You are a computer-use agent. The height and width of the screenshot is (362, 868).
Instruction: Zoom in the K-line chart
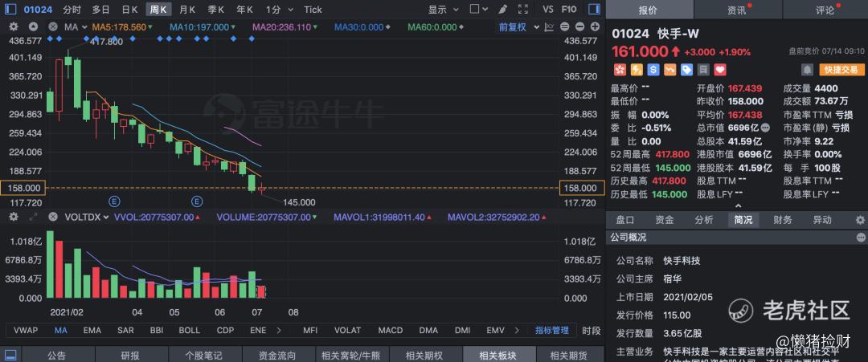point(595,27)
